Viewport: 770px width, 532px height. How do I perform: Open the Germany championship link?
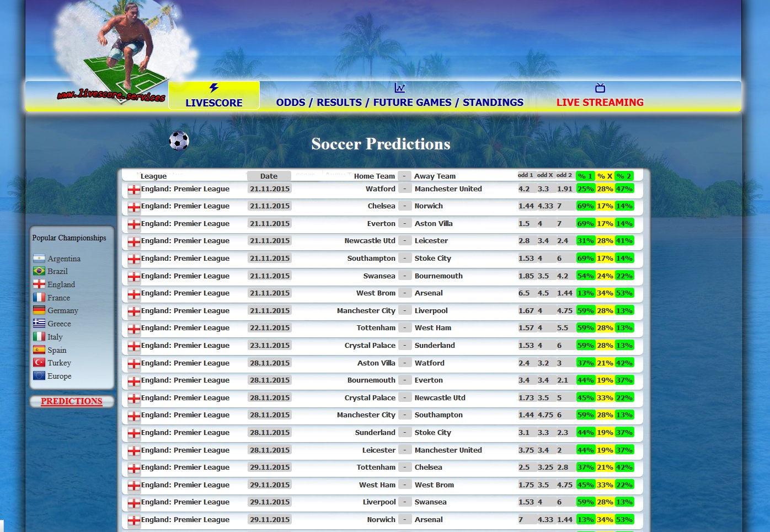(63, 310)
